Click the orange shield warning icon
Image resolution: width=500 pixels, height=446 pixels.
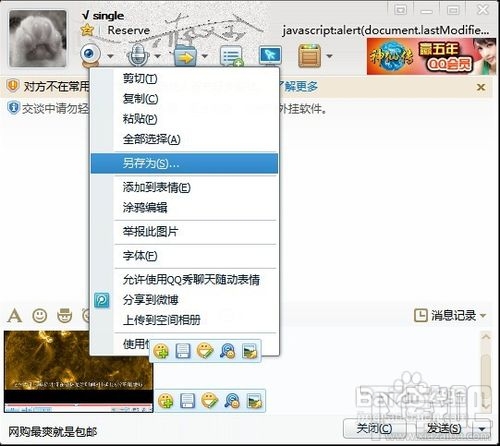click(x=13, y=86)
